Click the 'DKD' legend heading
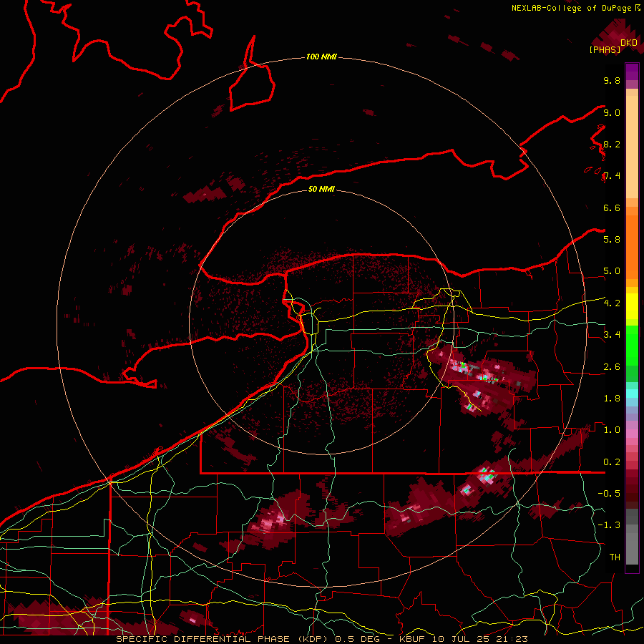The width and height of the screenshot is (644, 644). (629, 43)
